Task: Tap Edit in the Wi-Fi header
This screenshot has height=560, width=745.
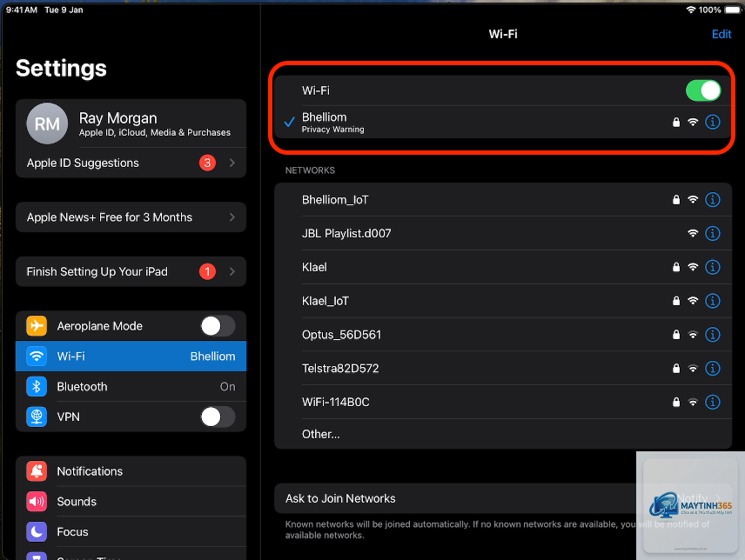Action: 722,34
